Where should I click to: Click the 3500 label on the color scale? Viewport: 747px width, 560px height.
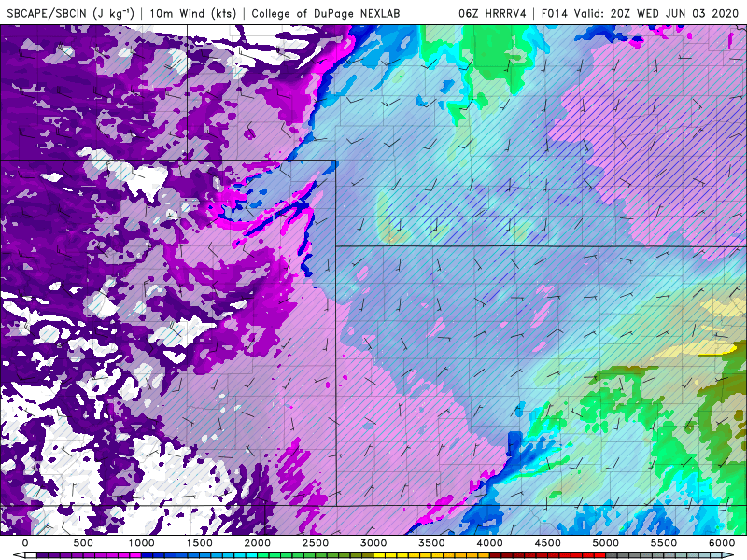(x=431, y=543)
